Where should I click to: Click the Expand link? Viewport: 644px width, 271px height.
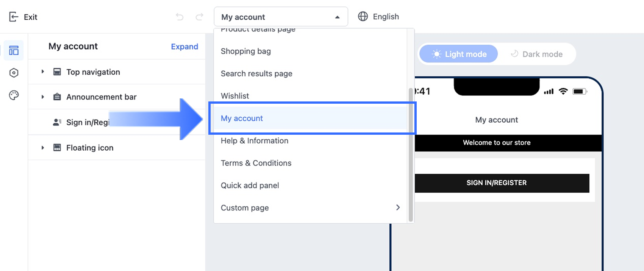point(184,47)
